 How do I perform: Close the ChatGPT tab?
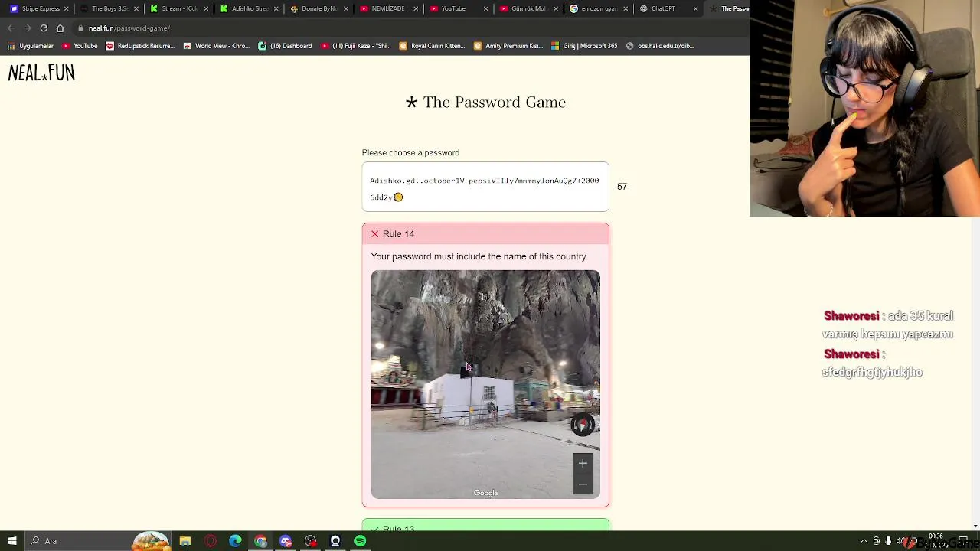tap(695, 8)
